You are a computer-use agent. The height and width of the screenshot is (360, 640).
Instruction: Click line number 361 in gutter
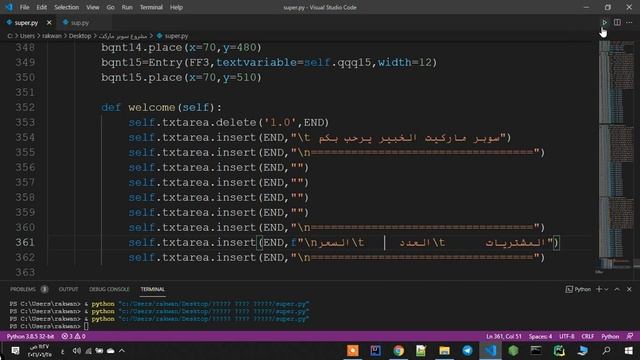tap(25, 242)
